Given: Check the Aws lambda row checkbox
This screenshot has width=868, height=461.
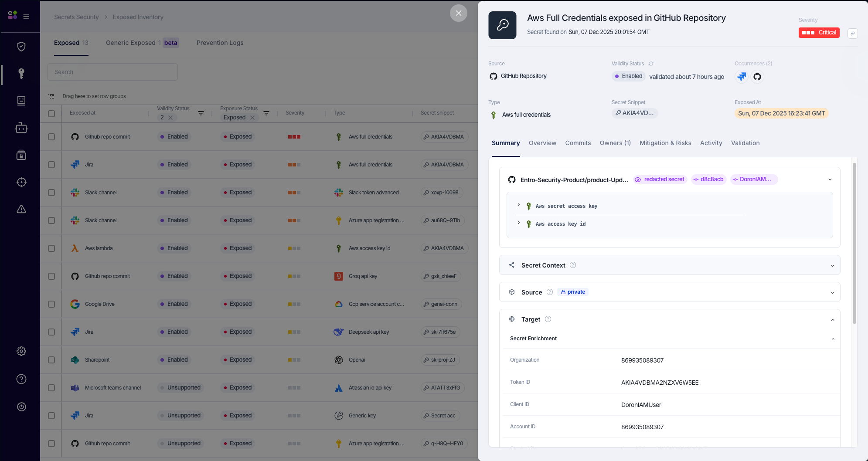Looking at the screenshot, I should (x=51, y=248).
